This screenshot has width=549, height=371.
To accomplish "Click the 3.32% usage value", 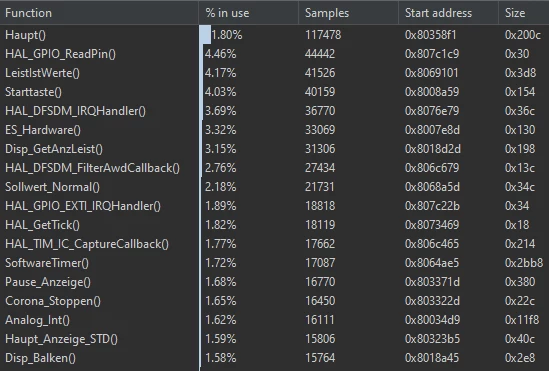I will pos(221,130).
